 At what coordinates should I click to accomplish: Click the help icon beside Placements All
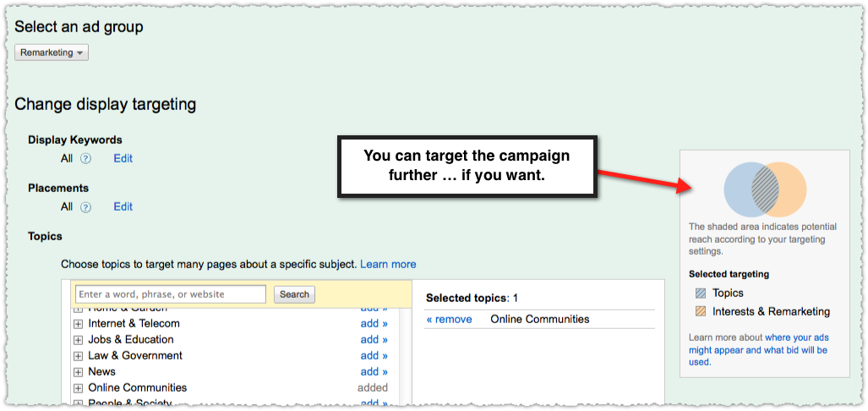click(85, 207)
